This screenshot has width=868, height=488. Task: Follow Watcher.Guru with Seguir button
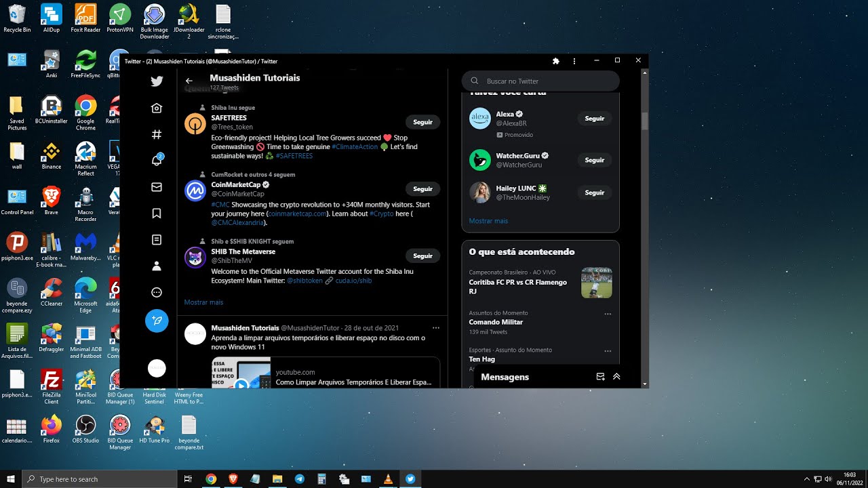pyautogui.click(x=595, y=160)
